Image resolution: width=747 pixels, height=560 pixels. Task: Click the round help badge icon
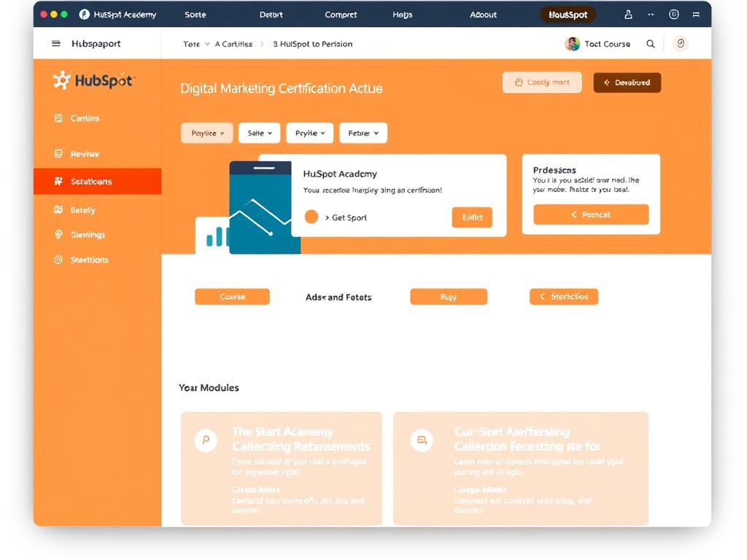[681, 43]
